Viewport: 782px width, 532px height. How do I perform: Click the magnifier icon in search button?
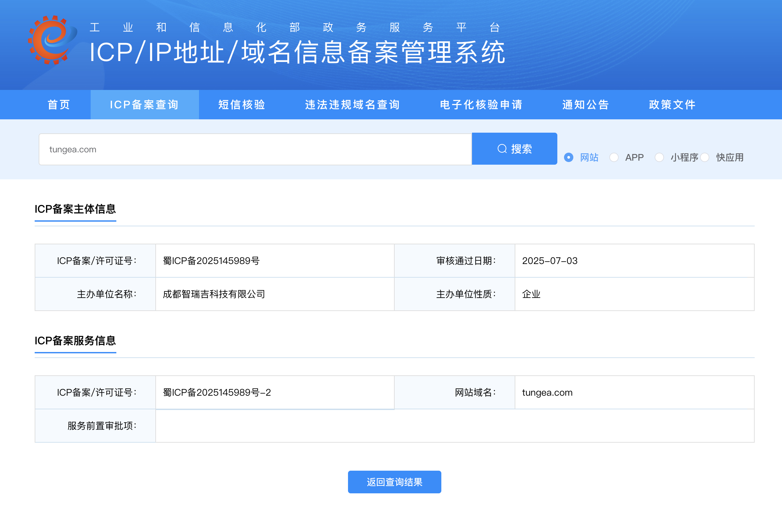point(502,149)
